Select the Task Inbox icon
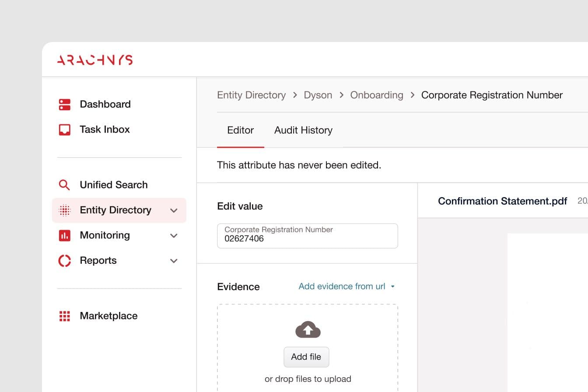The width and height of the screenshot is (588, 392). point(64,129)
